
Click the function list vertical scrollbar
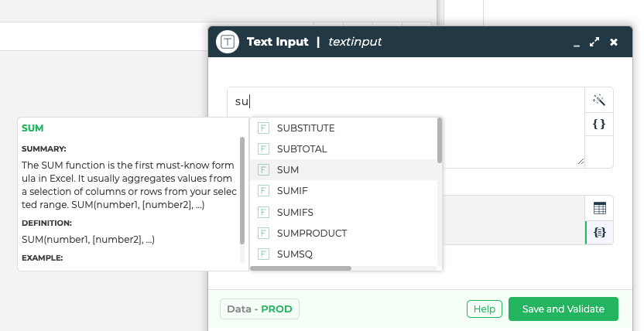click(440, 140)
